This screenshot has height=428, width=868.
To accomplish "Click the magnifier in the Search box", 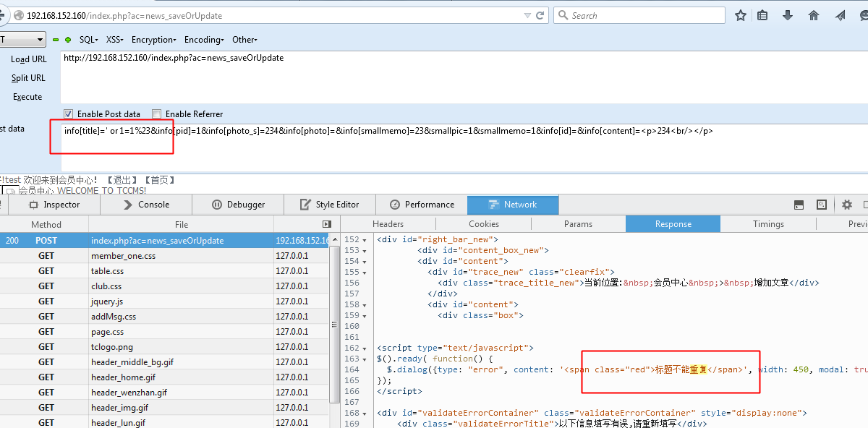I will (x=563, y=15).
